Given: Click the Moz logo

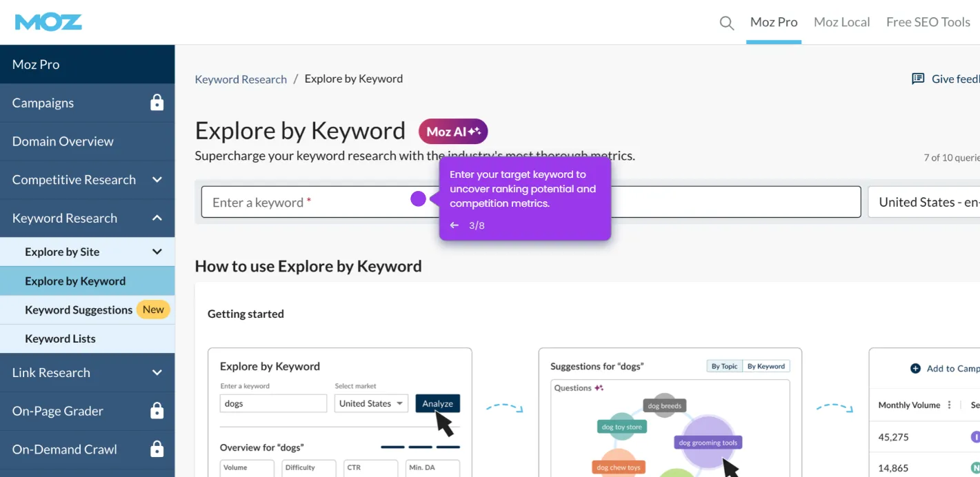Looking at the screenshot, I should [x=48, y=22].
